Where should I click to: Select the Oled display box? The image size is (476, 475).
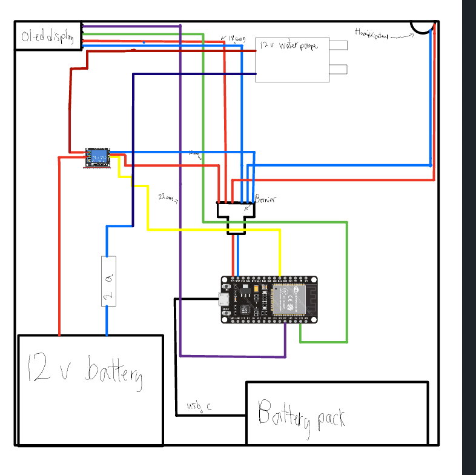(x=48, y=38)
